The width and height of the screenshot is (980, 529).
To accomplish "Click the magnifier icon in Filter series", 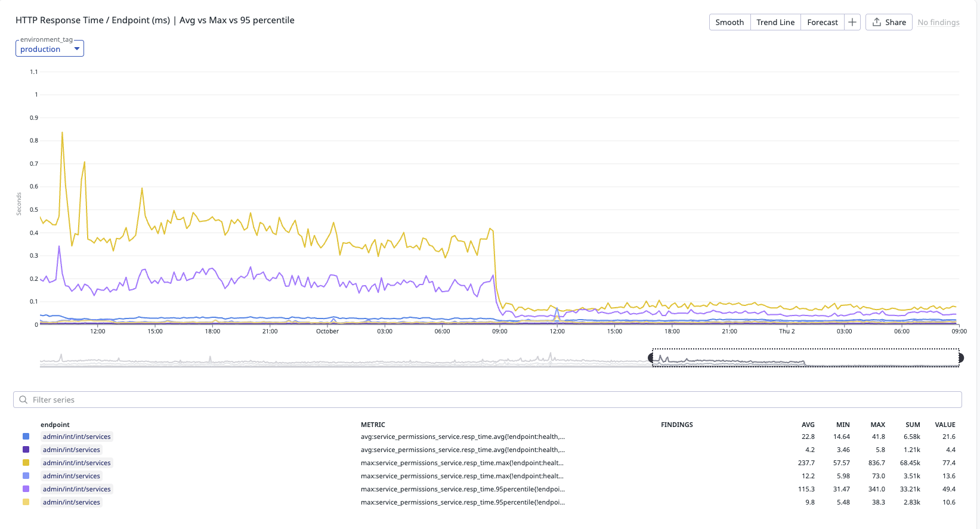I will [23, 400].
